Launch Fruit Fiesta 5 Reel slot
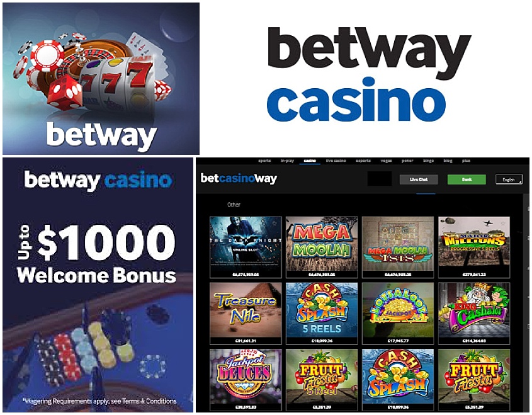The image size is (532, 415). [x=322, y=380]
